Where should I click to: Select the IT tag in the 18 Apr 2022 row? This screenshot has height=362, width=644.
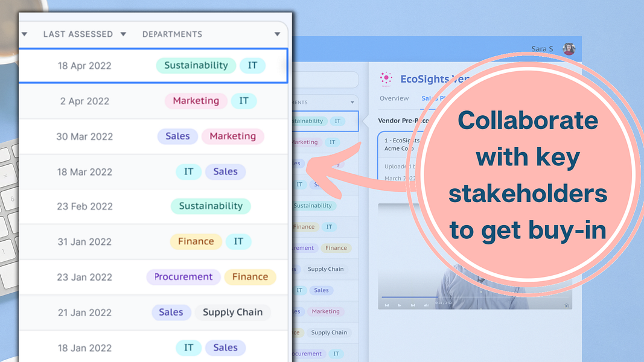pyautogui.click(x=252, y=65)
